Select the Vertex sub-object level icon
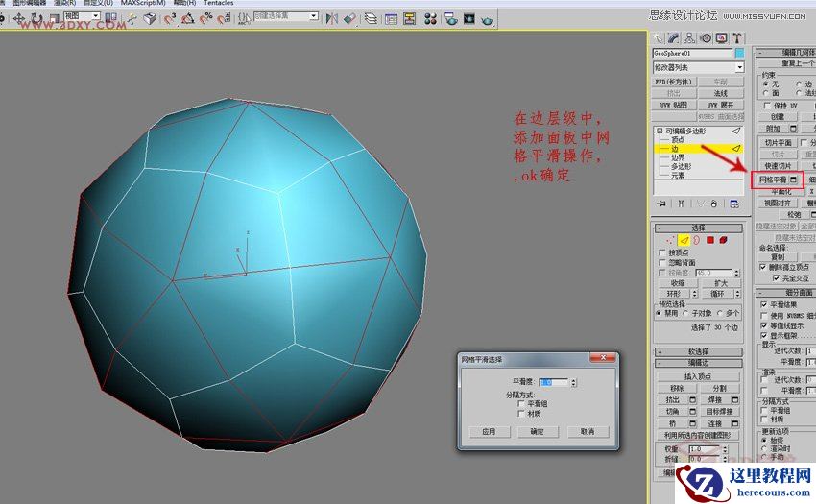Viewport: 816px width, 504px height. [669, 240]
